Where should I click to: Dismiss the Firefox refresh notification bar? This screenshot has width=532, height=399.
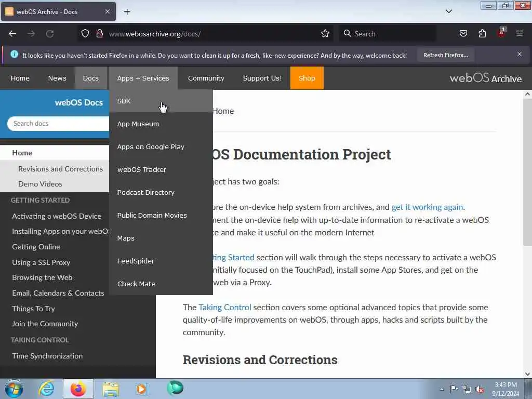pos(520,54)
